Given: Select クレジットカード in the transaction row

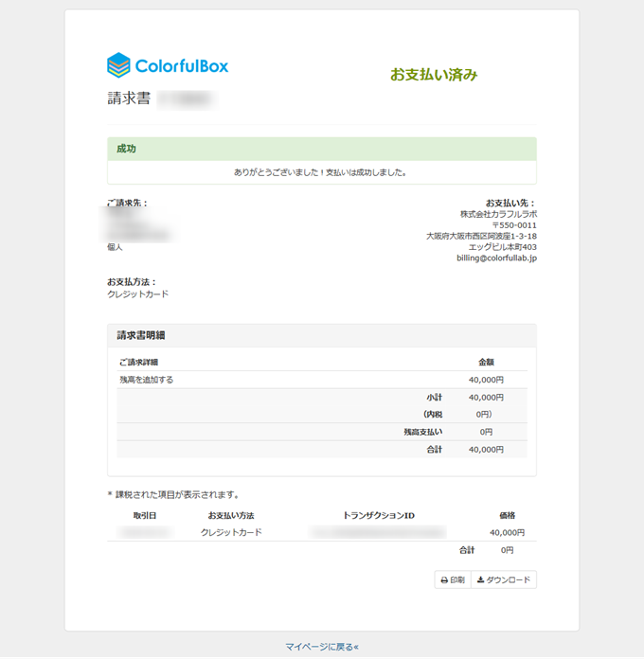Looking at the screenshot, I should 231,532.
